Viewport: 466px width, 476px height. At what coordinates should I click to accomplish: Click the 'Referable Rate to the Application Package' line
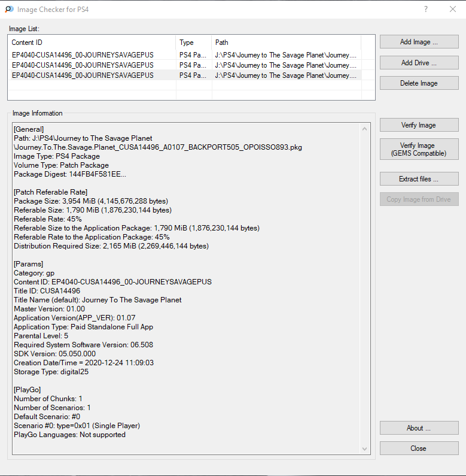pyautogui.click(x=92, y=237)
